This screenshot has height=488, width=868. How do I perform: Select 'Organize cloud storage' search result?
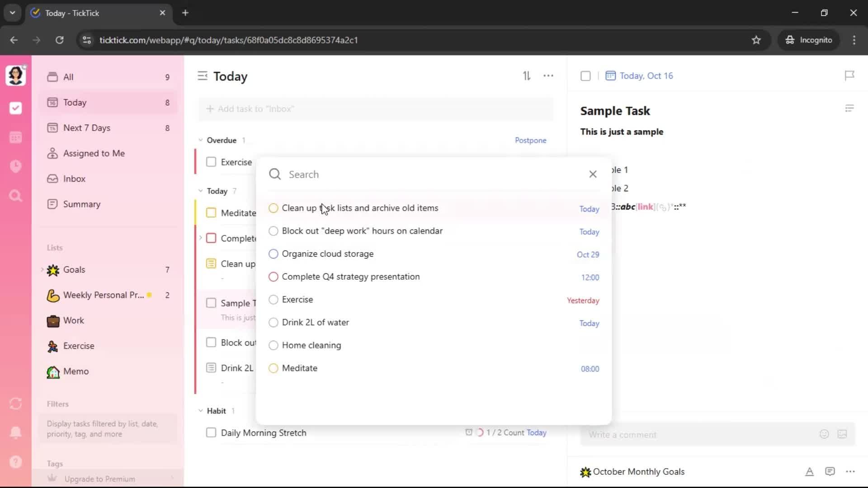(328, 254)
